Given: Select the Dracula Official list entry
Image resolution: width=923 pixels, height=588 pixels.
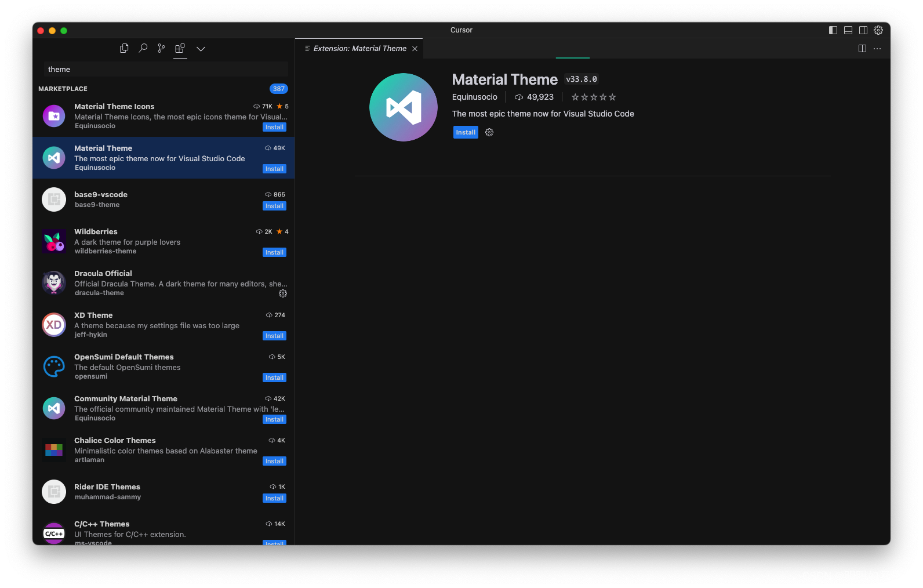Looking at the screenshot, I should 163,283.
